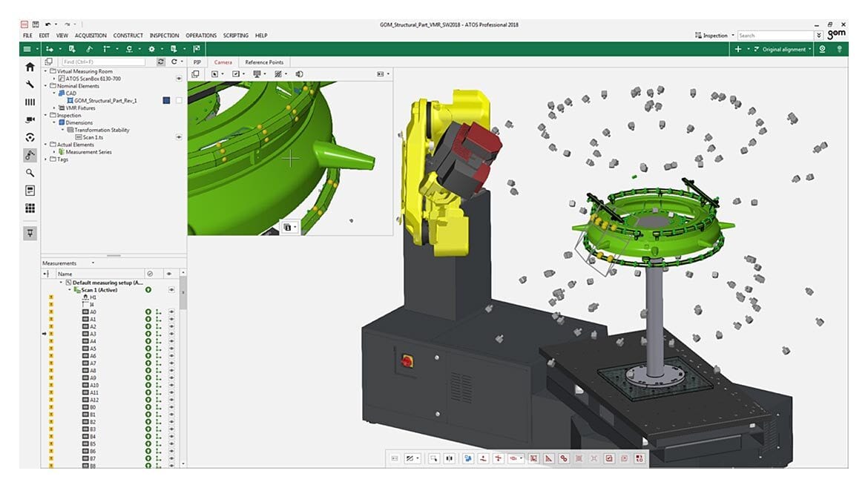Click the monitor icon in Camera toolbar

(257, 74)
